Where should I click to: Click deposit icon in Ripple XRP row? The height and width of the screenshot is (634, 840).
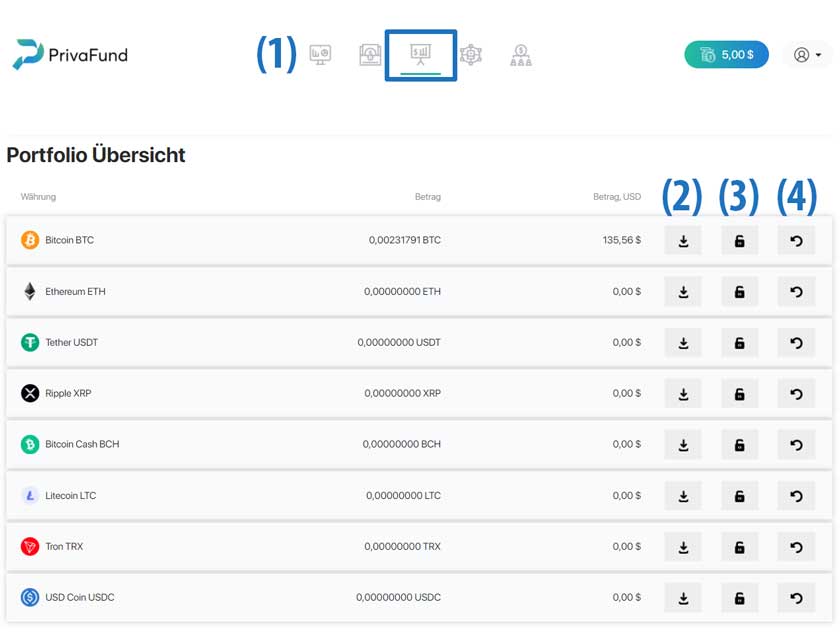(x=683, y=394)
